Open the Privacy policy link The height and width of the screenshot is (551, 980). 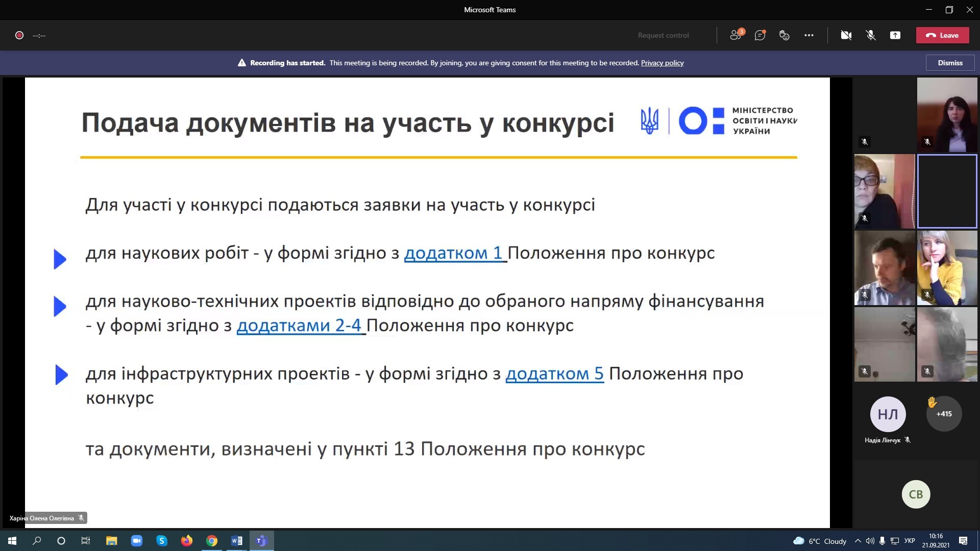click(x=662, y=63)
